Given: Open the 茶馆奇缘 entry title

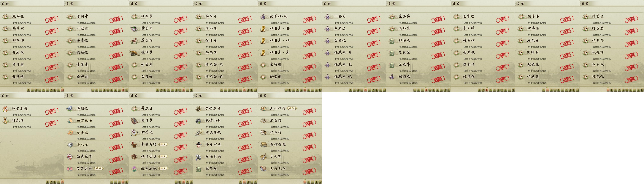Looking at the screenshot, I should pyautogui.click(x=278, y=144).
